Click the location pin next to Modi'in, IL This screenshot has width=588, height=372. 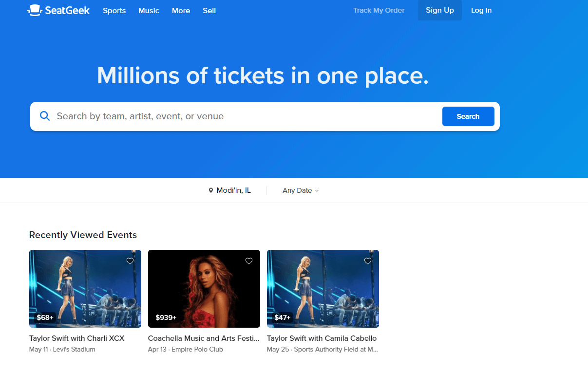coord(211,190)
